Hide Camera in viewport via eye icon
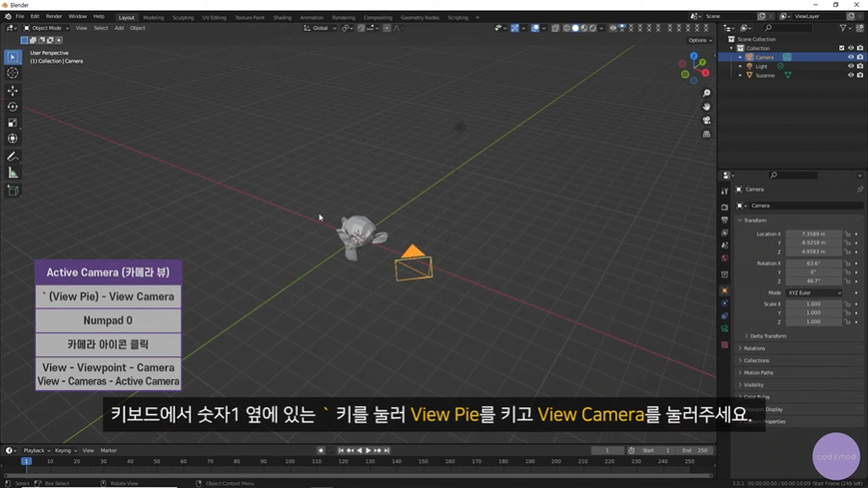 (851, 57)
